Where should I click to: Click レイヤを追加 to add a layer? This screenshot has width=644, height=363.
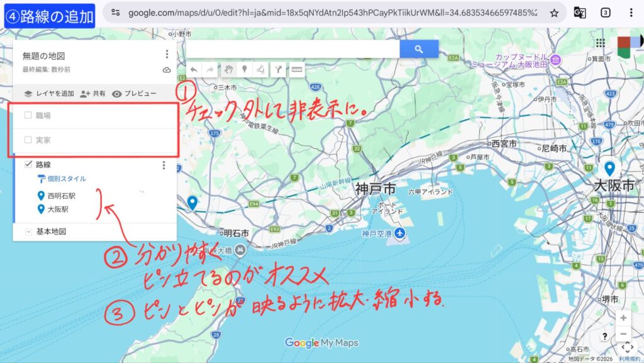[x=49, y=94]
